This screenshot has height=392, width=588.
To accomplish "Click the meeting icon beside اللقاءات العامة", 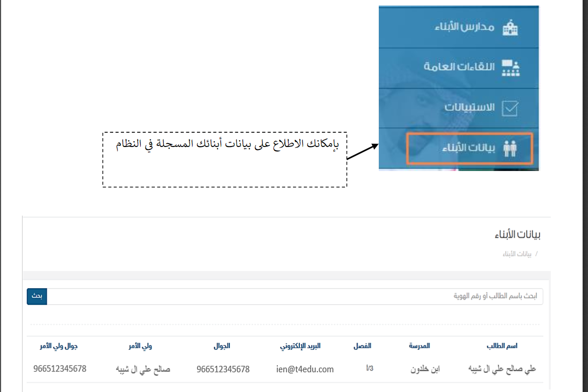I will [x=511, y=68].
